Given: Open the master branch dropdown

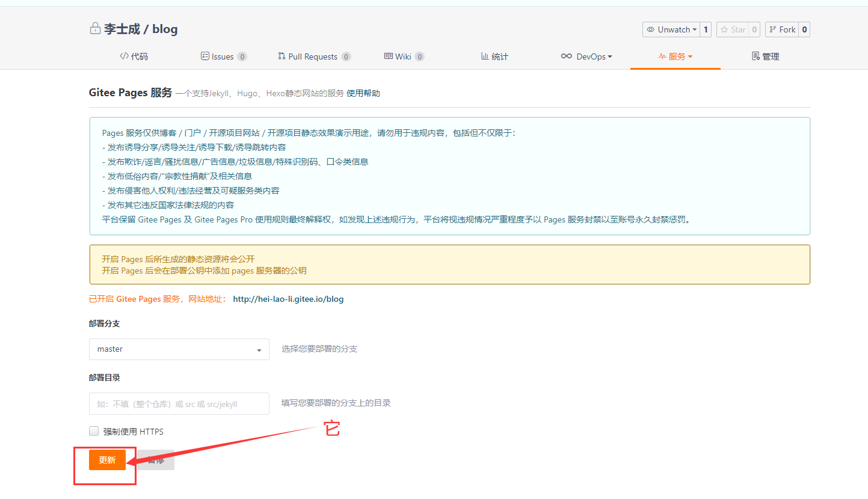Looking at the screenshot, I should point(179,349).
